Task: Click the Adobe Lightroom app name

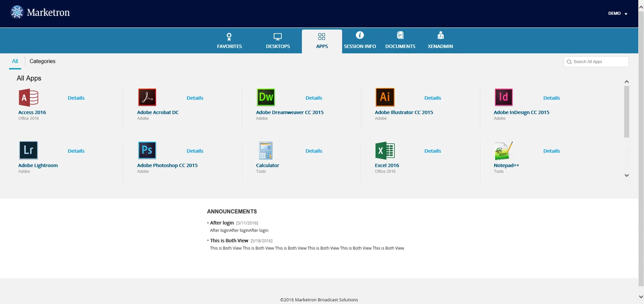Action: [x=38, y=165]
